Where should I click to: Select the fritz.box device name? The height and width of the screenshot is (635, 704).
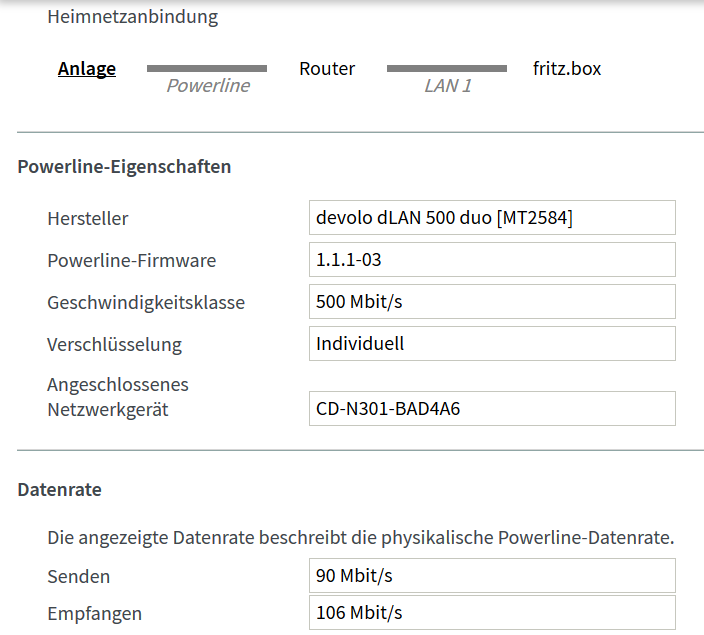567,69
